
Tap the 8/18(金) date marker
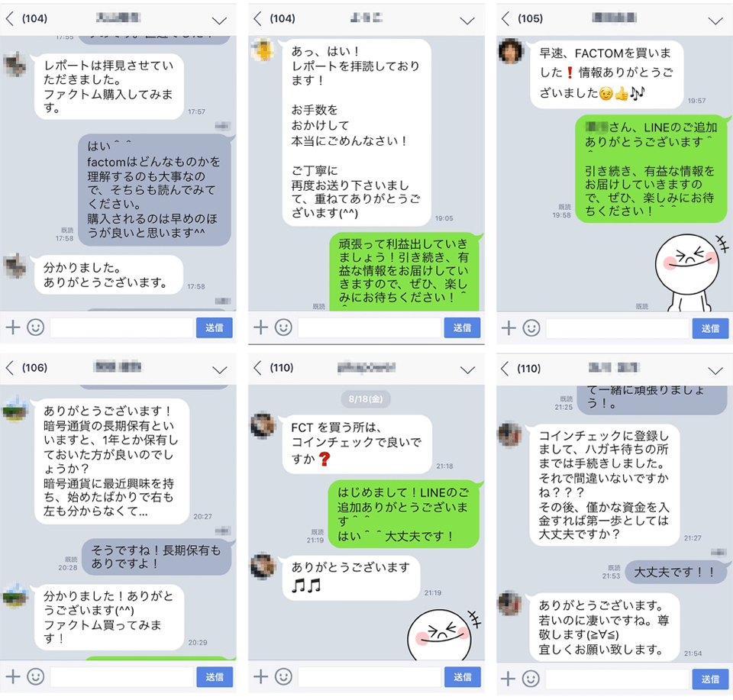(x=366, y=399)
